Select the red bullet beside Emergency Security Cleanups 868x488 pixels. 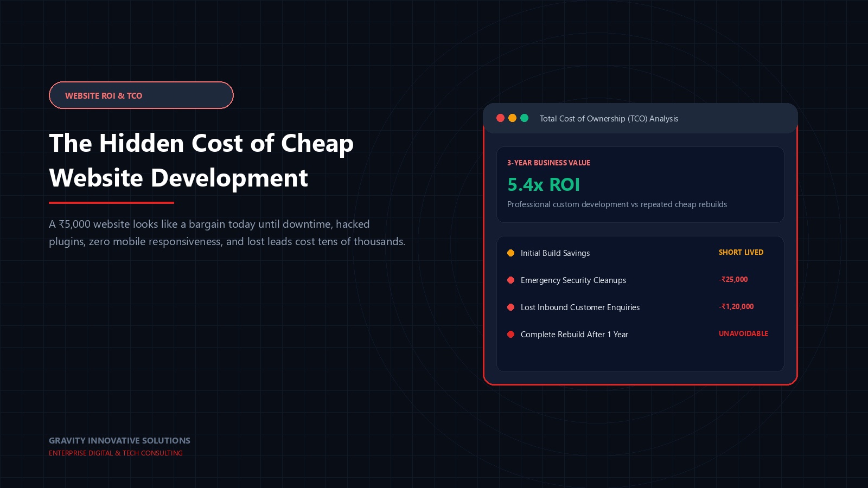tap(510, 280)
